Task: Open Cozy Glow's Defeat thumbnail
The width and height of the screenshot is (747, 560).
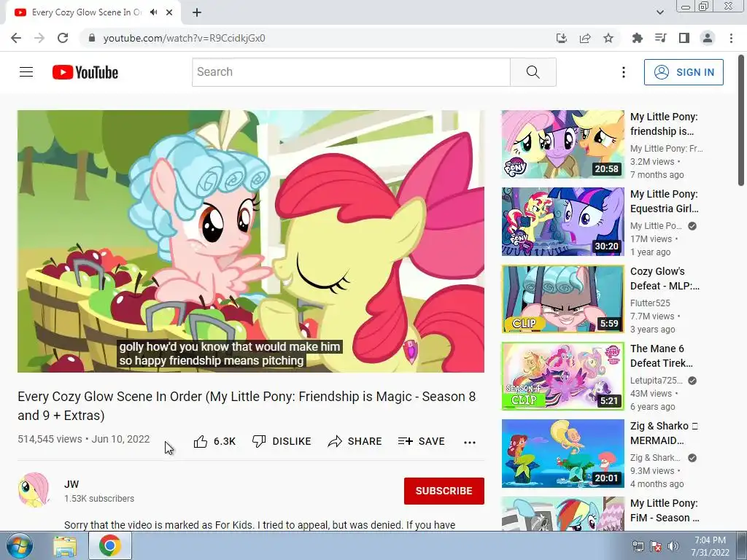Action: 562,299
